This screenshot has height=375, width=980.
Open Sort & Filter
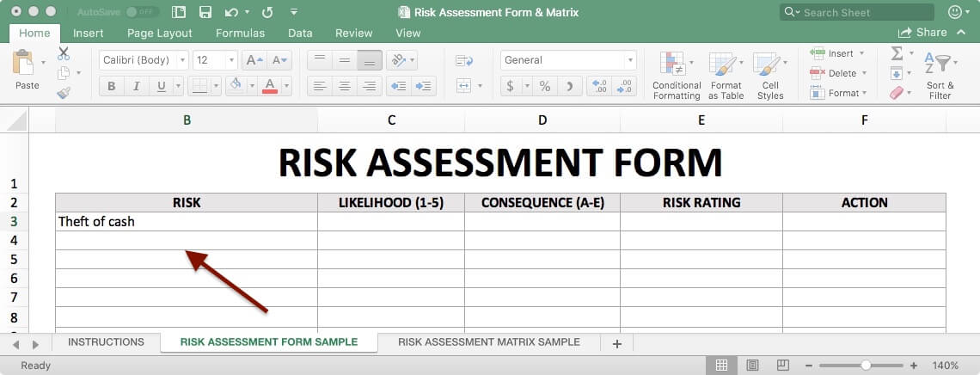[x=940, y=75]
